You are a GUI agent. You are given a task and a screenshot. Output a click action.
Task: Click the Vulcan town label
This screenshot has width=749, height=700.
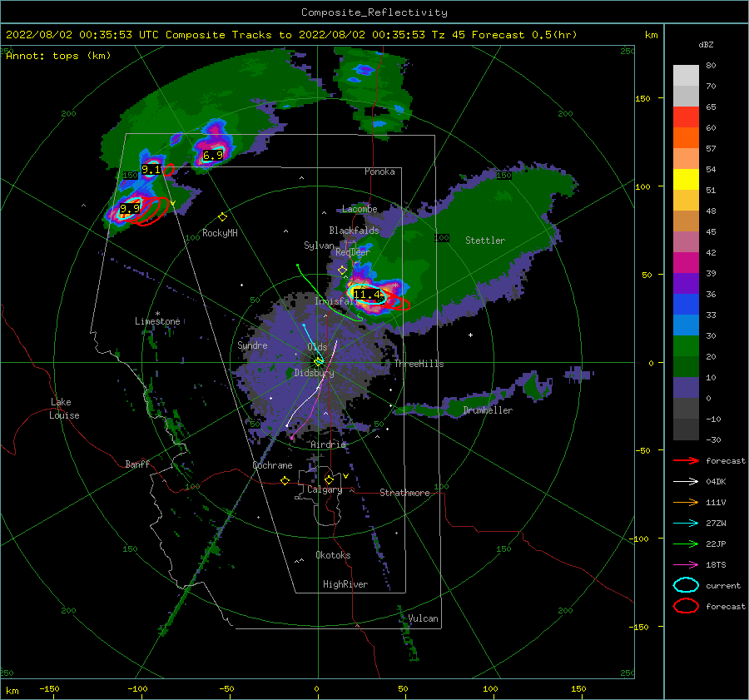423,618
